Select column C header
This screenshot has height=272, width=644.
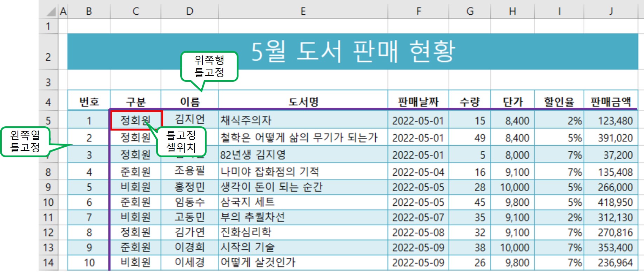coord(136,12)
